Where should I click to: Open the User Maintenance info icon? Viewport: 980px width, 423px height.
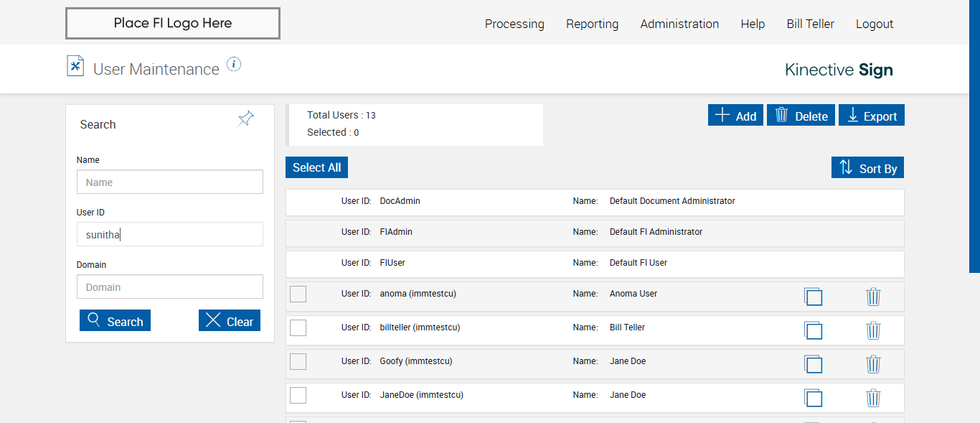pos(234,65)
